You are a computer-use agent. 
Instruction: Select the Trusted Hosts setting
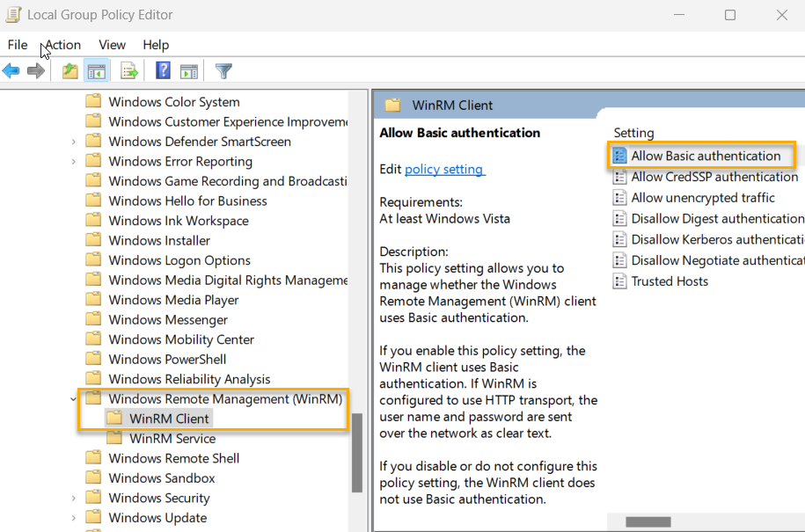click(672, 281)
